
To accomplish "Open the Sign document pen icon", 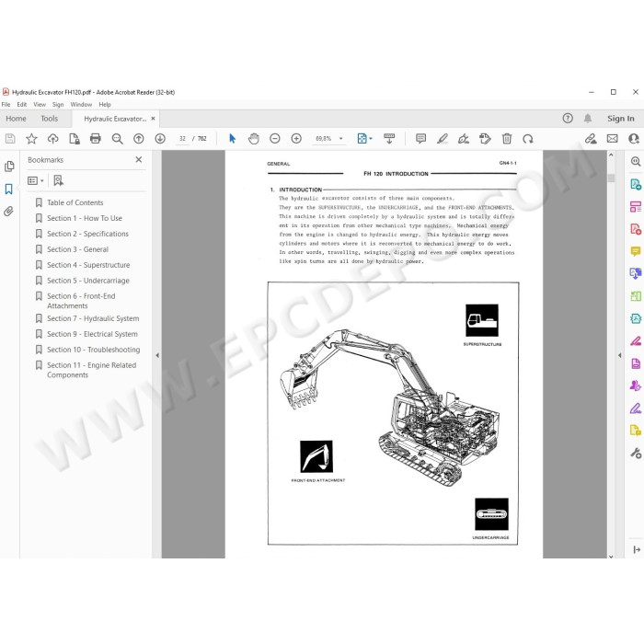I will pos(464,139).
